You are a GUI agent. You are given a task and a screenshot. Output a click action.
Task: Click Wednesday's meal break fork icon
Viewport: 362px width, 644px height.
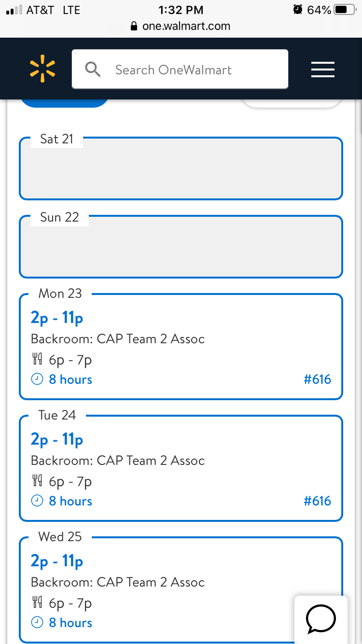pyautogui.click(x=37, y=602)
